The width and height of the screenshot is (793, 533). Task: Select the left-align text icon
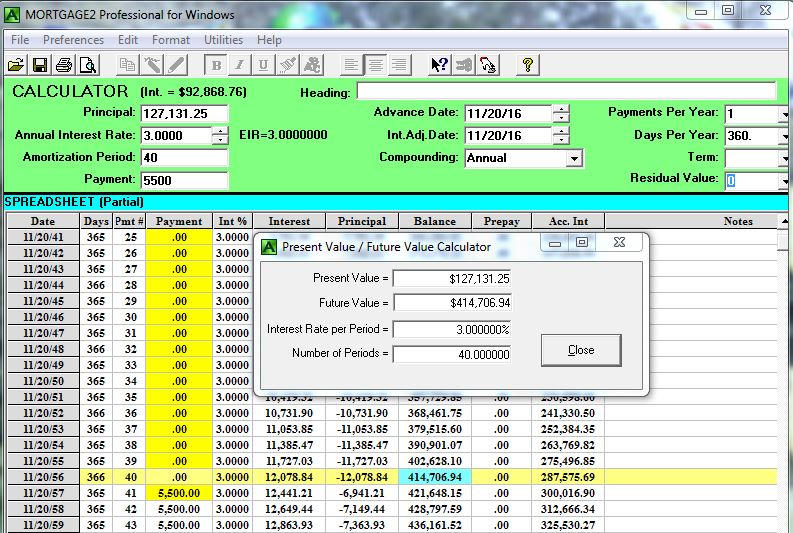(351, 65)
